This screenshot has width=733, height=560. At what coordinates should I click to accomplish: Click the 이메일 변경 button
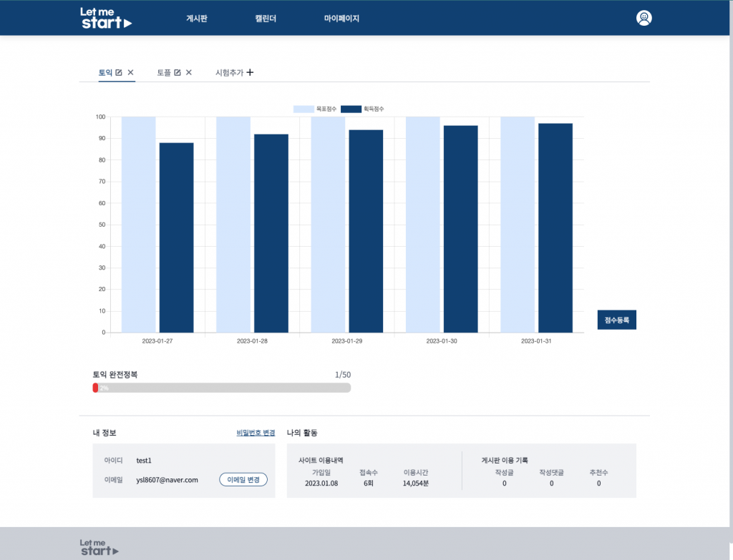[x=243, y=480]
